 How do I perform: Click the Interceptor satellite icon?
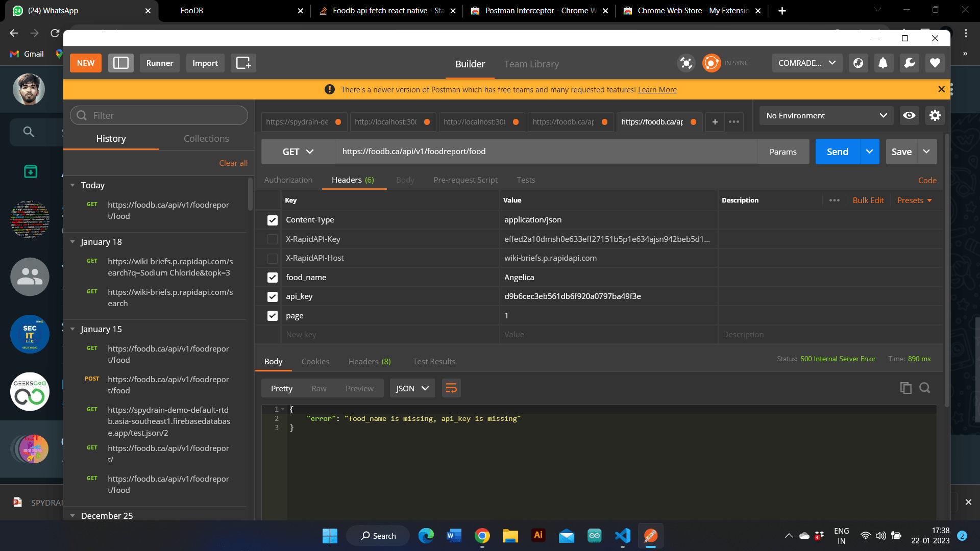[x=686, y=63]
